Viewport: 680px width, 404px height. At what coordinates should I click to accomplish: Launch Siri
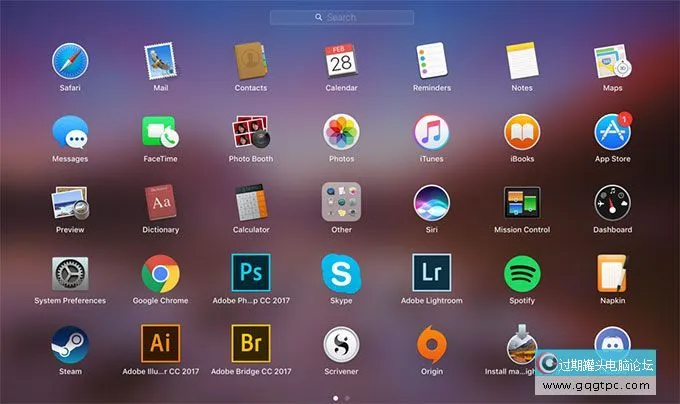(x=431, y=201)
